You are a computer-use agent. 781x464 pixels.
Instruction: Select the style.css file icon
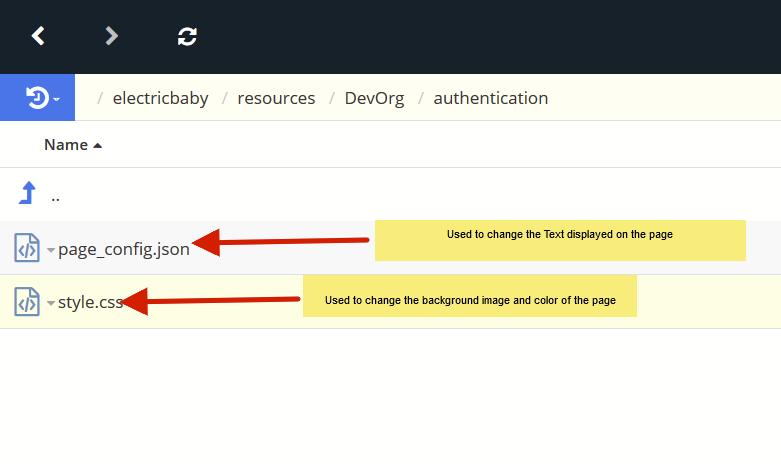click(x=27, y=301)
